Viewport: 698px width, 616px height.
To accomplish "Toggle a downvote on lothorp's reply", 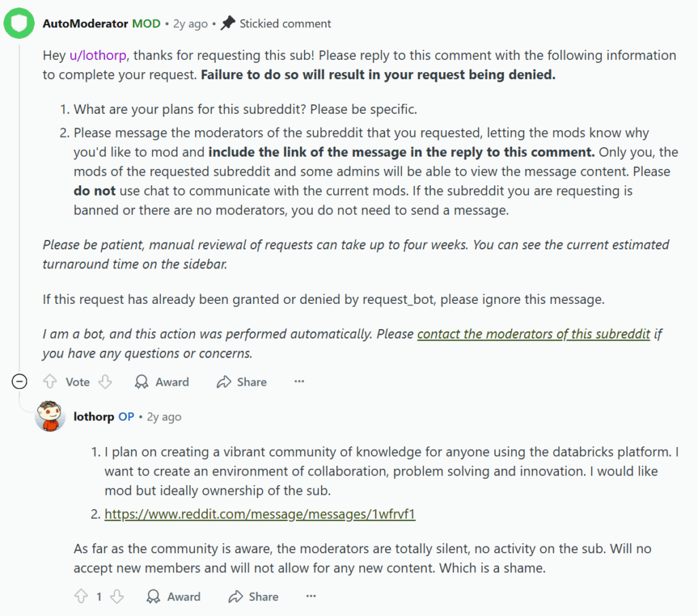I will click(117, 596).
